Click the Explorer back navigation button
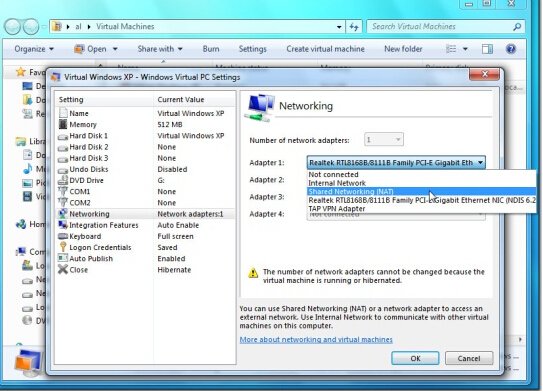The image size is (543, 391). (x=13, y=27)
